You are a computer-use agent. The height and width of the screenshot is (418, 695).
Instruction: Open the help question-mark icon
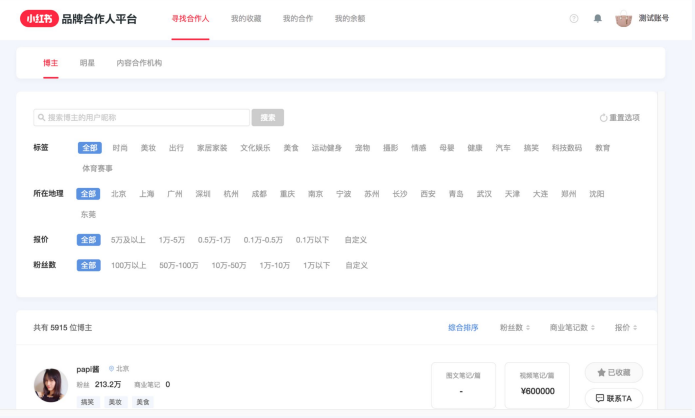tap(574, 19)
